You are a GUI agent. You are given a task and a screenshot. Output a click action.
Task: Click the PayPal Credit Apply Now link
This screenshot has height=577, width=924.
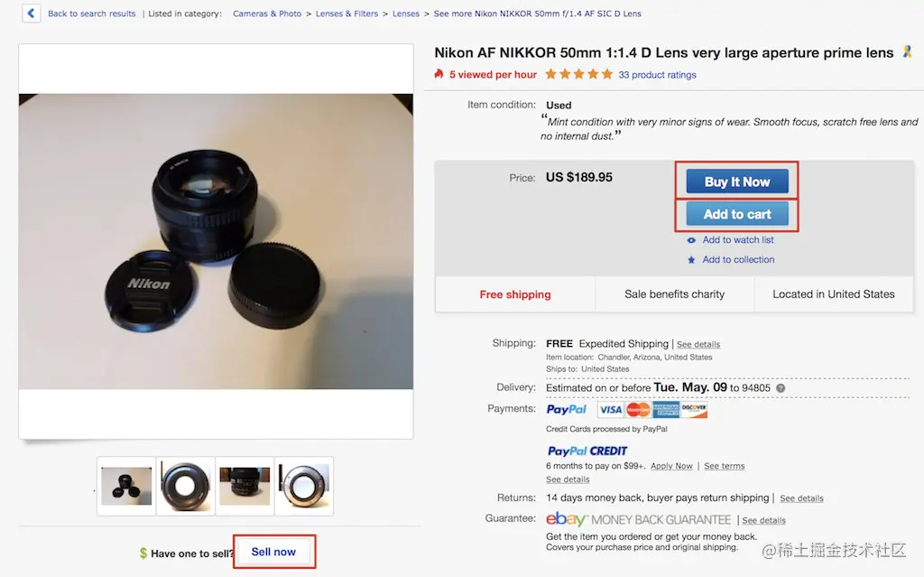coord(671,466)
